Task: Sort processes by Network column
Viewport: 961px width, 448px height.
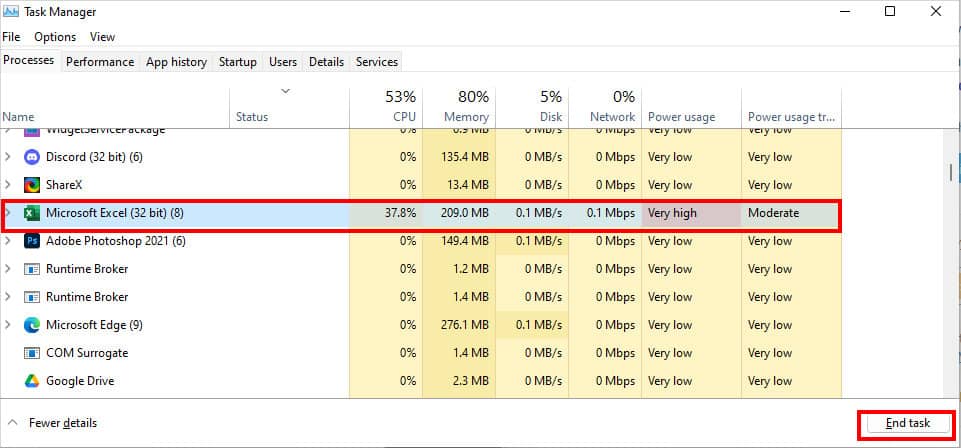Action: pyautogui.click(x=605, y=107)
